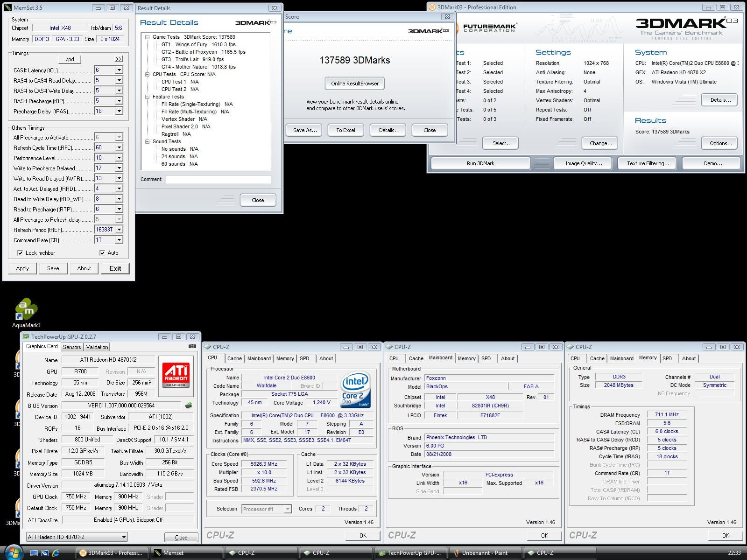The image size is (747, 560).
Task: Open GPU-Z graphics card selector dropdown
Action: point(123,537)
